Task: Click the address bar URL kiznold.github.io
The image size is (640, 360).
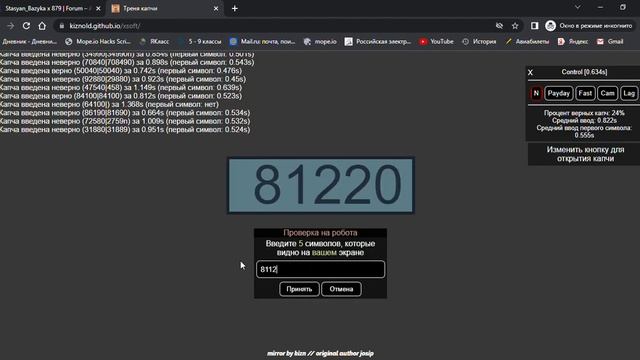Action: [x=105, y=26]
